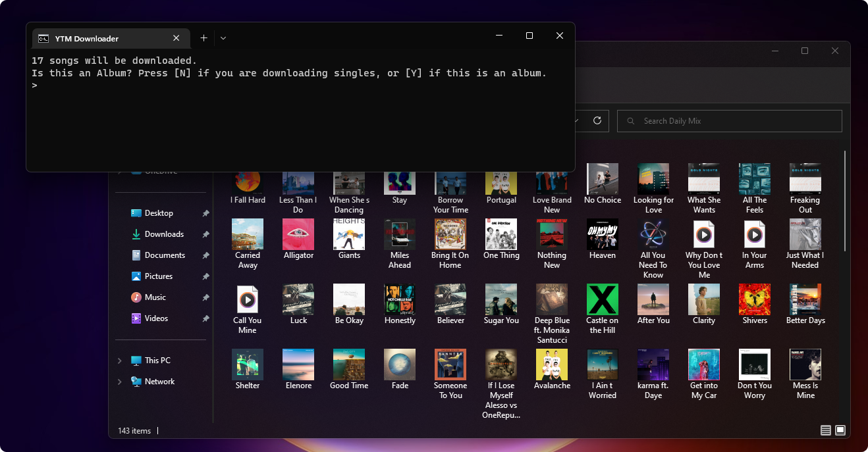Open the Desktop folder in sidebar
The height and width of the screenshot is (452, 868).
click(159, 213)
